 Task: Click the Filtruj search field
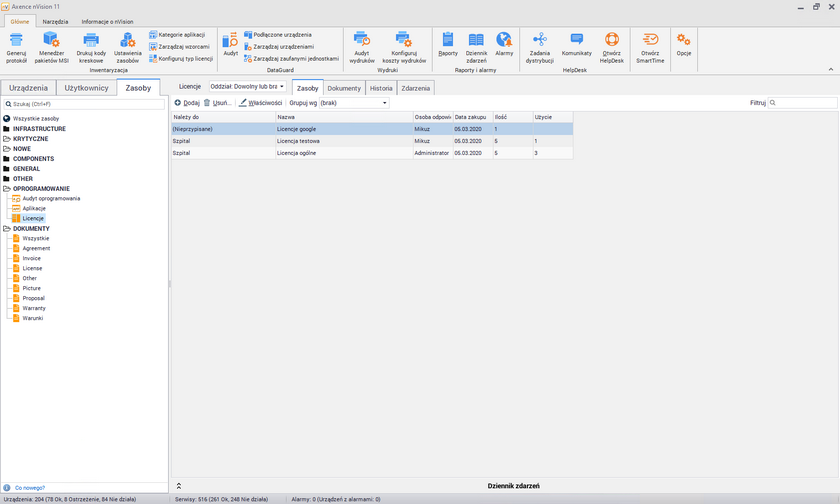[802, 103]
